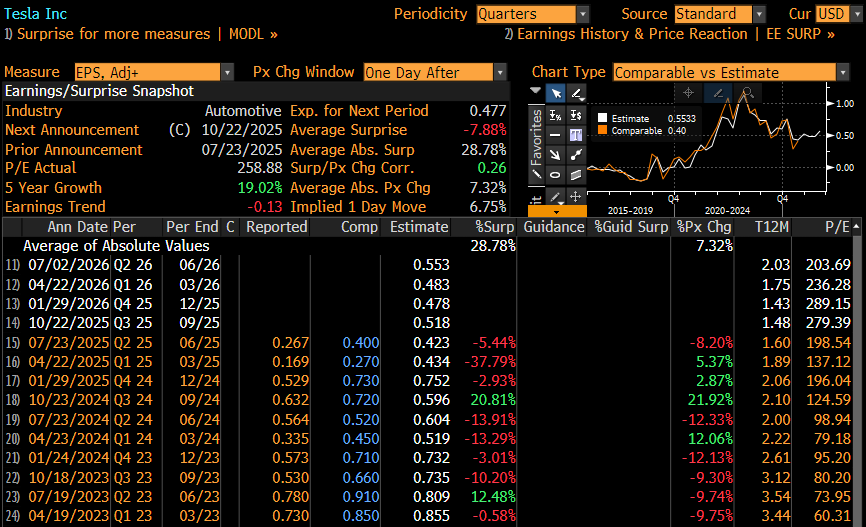Select the text annotation tool
Screen dimensions: 866x527
click(576, 135)
